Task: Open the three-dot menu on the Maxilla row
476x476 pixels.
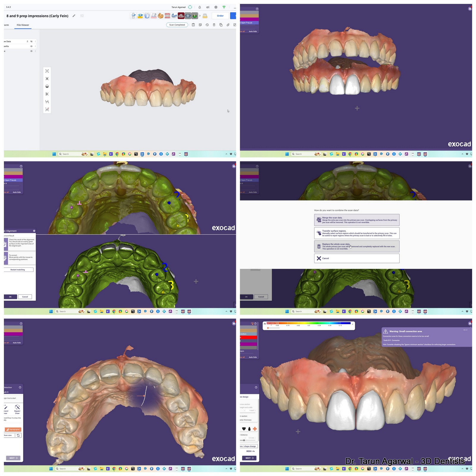Action: tap(35, 46)
